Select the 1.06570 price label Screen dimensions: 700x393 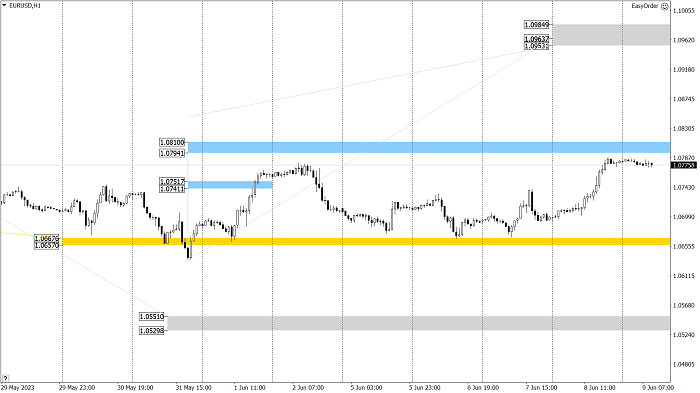(x=47, y=245)
